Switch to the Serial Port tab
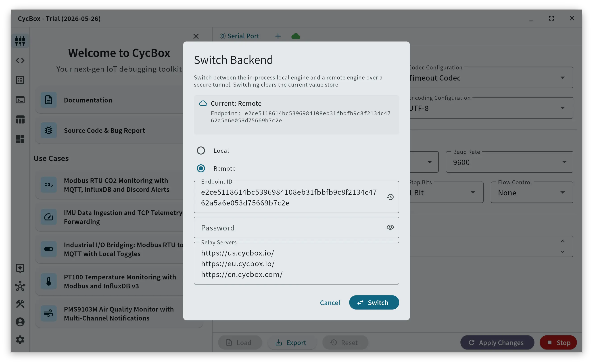 coord(240,36)
